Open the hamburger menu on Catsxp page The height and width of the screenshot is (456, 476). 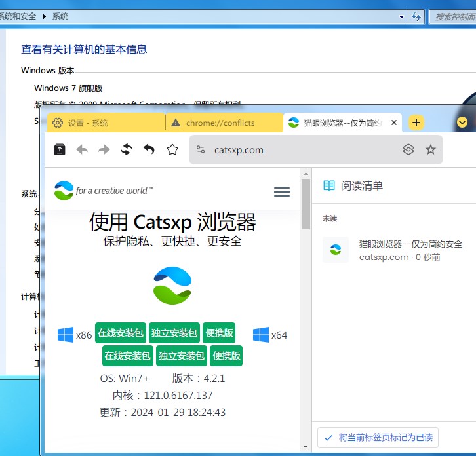coord(282,192)
